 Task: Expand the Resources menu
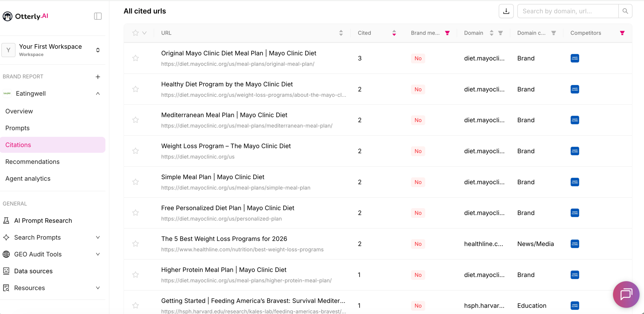[98, 288]
